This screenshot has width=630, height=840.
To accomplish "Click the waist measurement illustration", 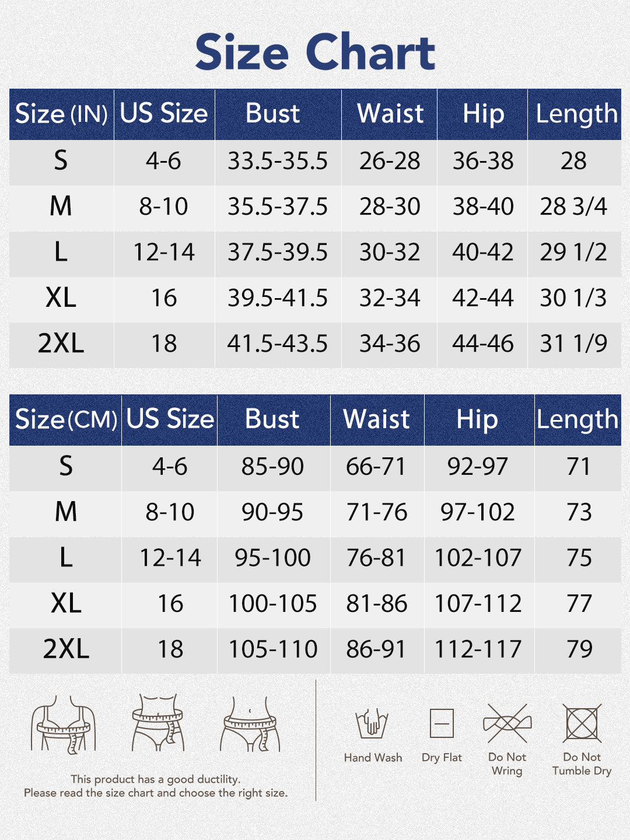I will pyautogui.click(x=157, y=723).
